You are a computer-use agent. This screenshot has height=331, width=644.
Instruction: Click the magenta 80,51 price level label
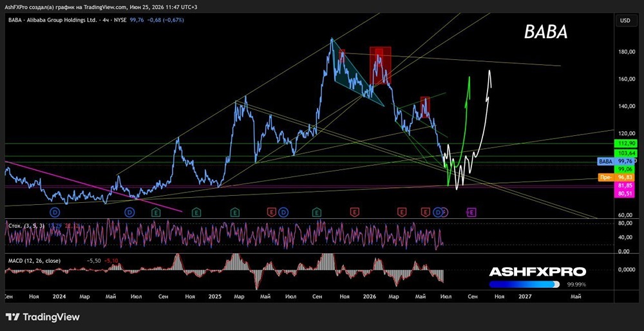coord(625,194)
